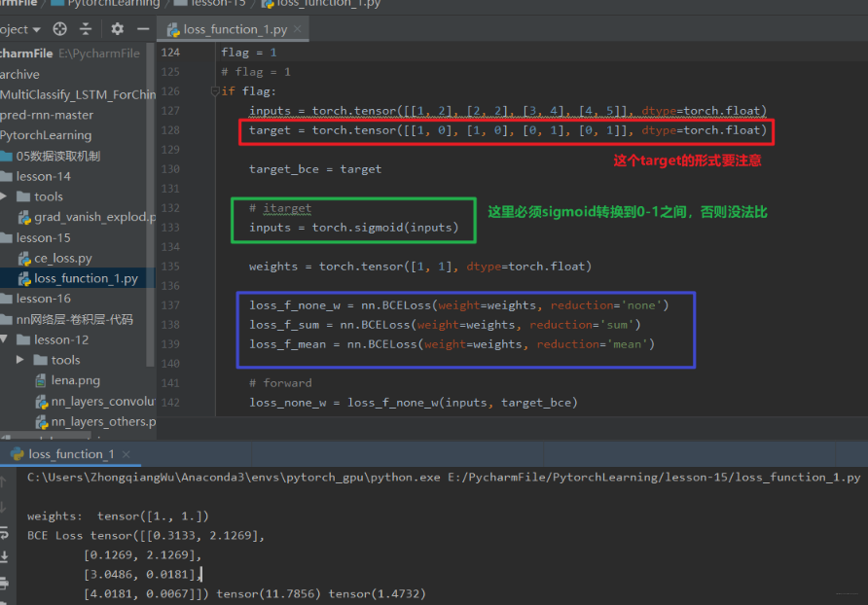Click the collapse all icon in project toolbar

coord(86,29)
